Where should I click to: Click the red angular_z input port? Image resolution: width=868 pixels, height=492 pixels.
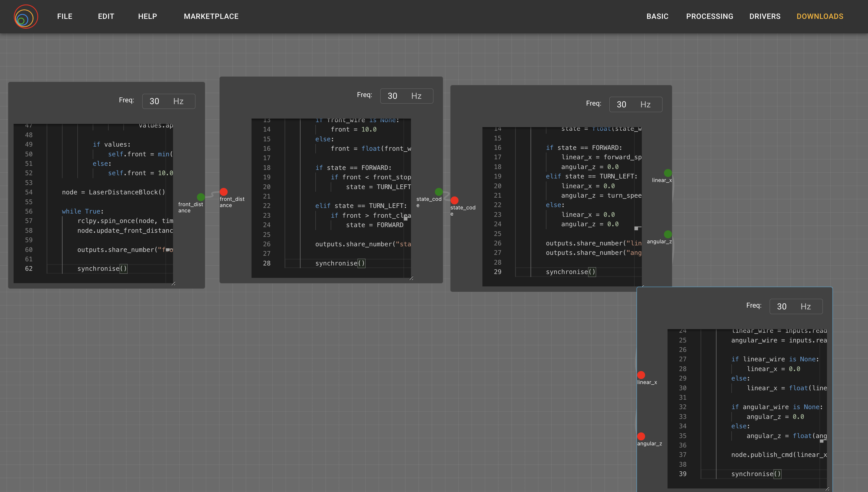point(641,436)
